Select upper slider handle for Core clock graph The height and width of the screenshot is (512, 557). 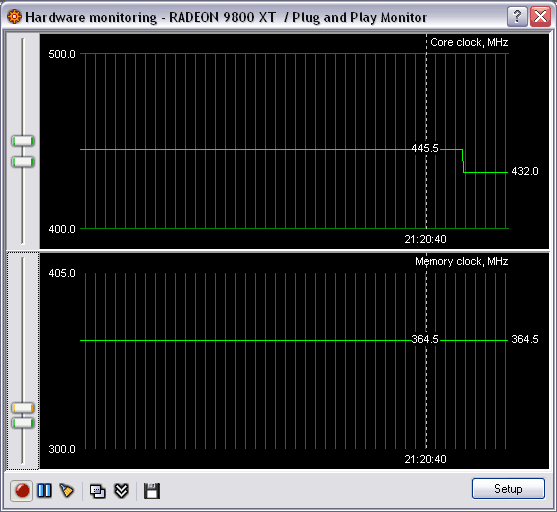(23, 141)
